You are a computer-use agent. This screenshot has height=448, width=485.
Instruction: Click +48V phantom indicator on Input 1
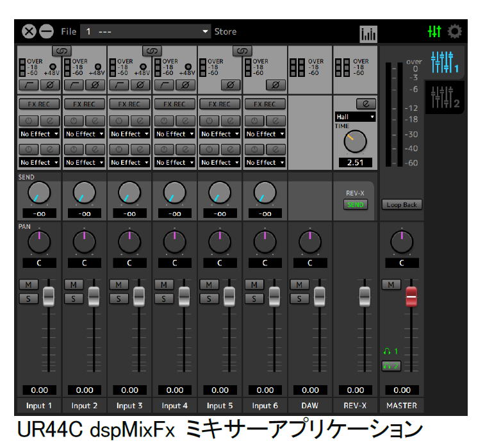(x=53, y=67)
